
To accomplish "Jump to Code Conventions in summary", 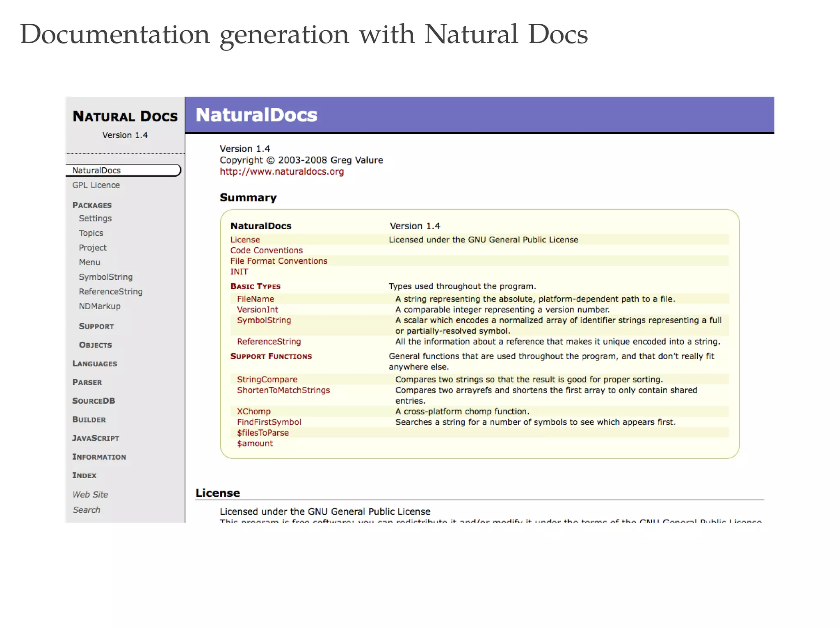I will 266,250.
